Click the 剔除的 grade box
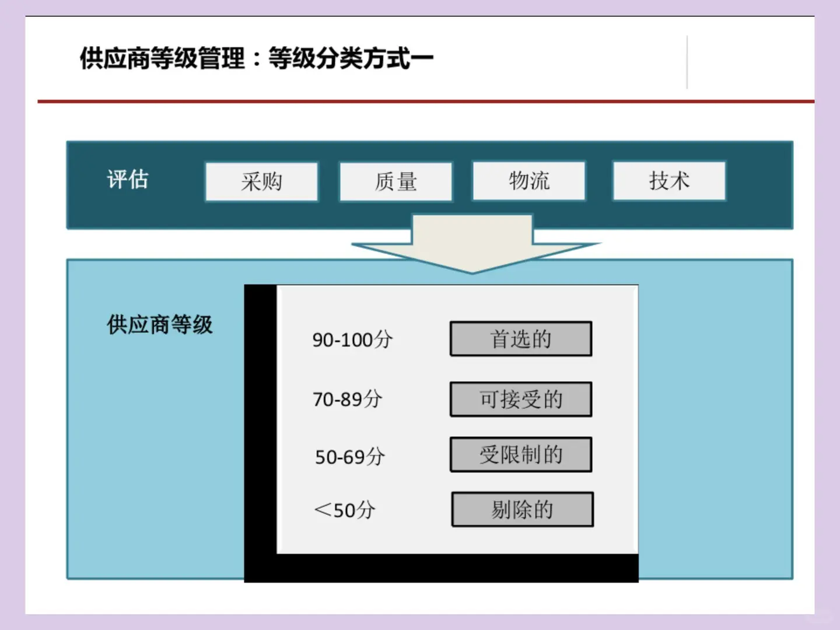The image size is (840, 630). pos(521,509)
